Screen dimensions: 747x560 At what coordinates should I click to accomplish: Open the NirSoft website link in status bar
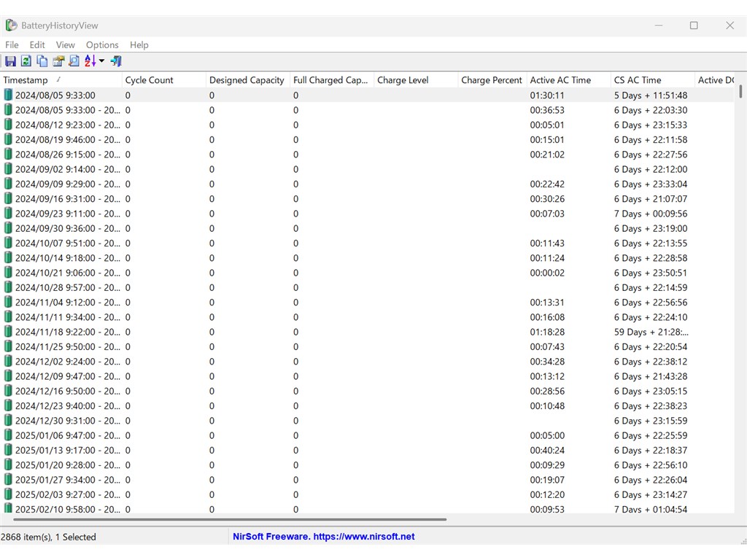click(x=323, y=537)
